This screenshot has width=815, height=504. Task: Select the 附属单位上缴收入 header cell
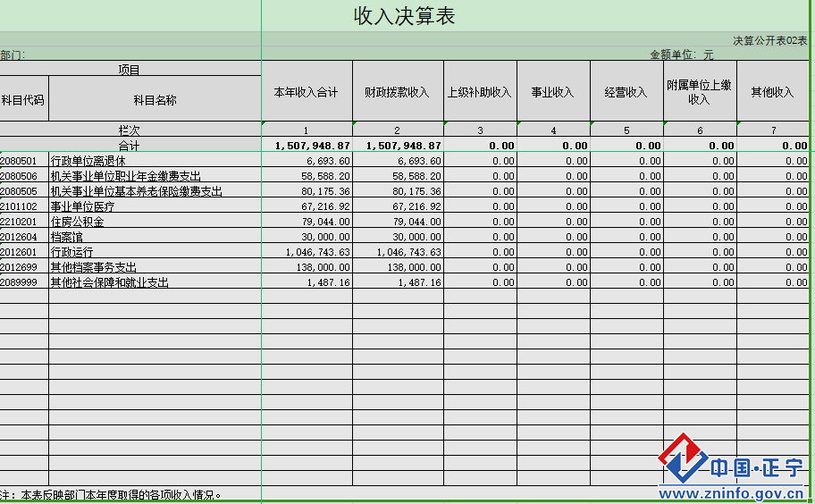699,92
